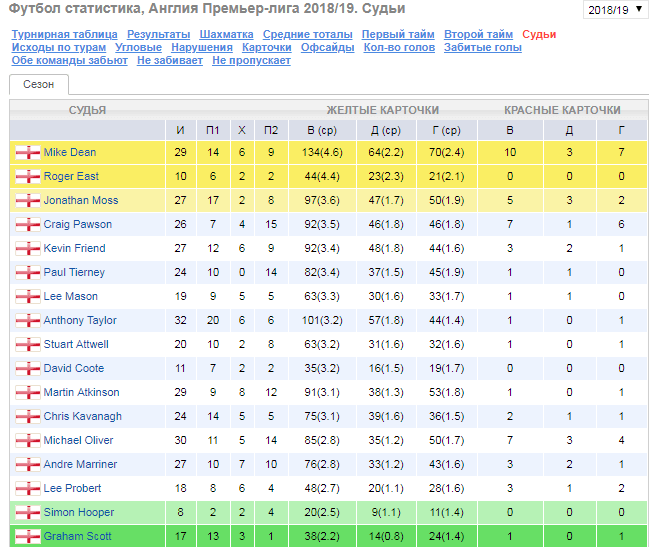Click the И games column header
This screenshot has height=547, width=654.
coord(181,130)
